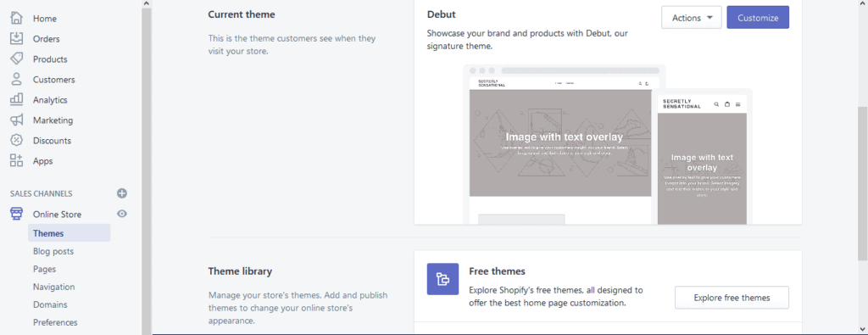
Task: Click the Apps grid icon
Action: pos(17,160)
